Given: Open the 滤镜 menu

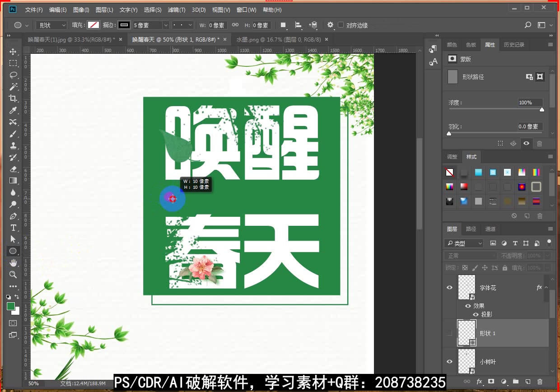Looking at the screenshot, I should [176, 10].
